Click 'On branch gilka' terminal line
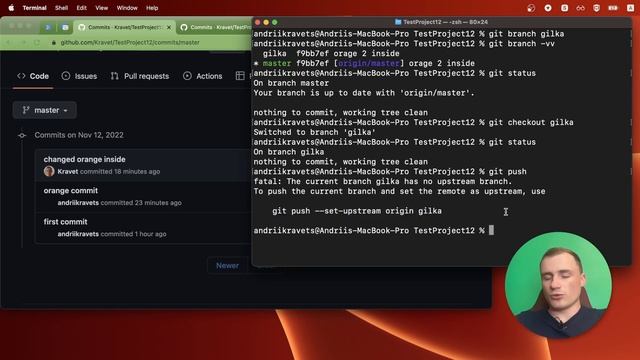Screen dimensions: 640x360 point(289,152)
